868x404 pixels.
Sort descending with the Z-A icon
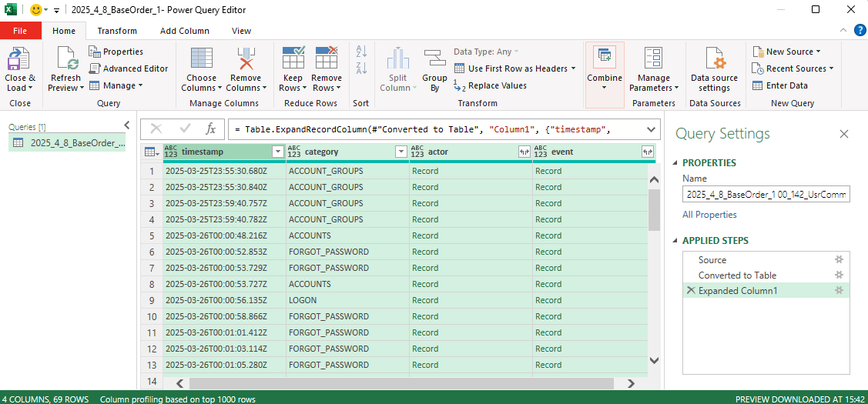click(362, 68)
